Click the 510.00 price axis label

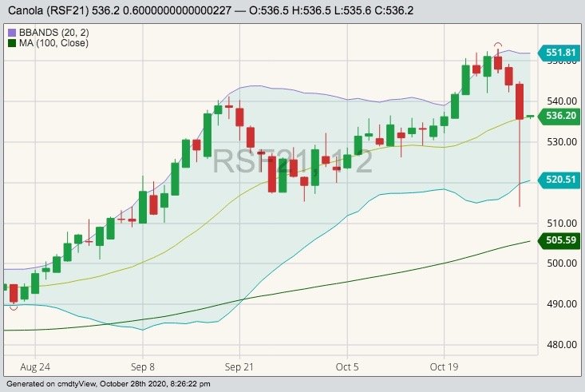(x=562, y=224)
